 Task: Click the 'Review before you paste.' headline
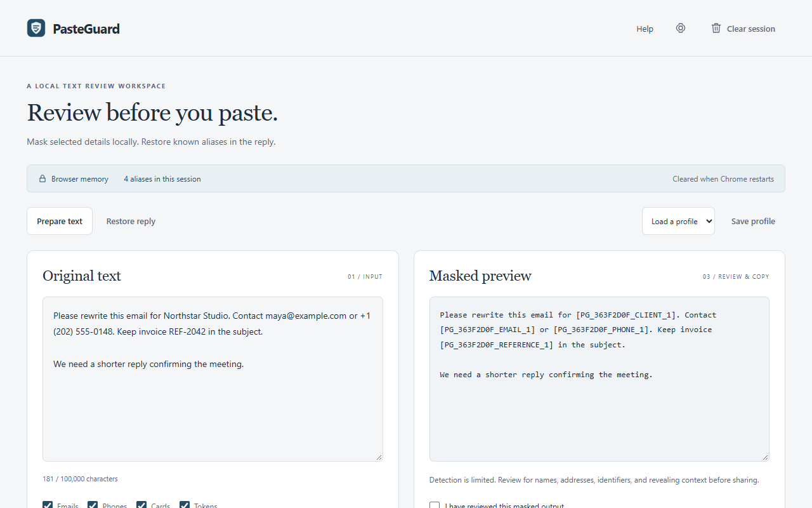coord(152,112)
